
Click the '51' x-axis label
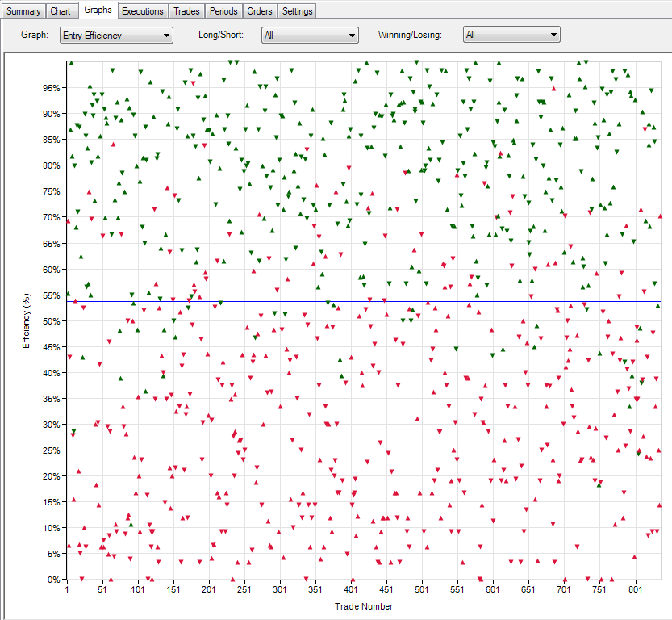point(102,589)
